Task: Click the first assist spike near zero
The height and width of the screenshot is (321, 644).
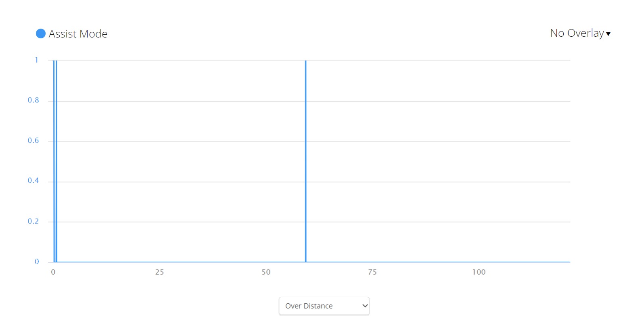Action: click(54, 161)
